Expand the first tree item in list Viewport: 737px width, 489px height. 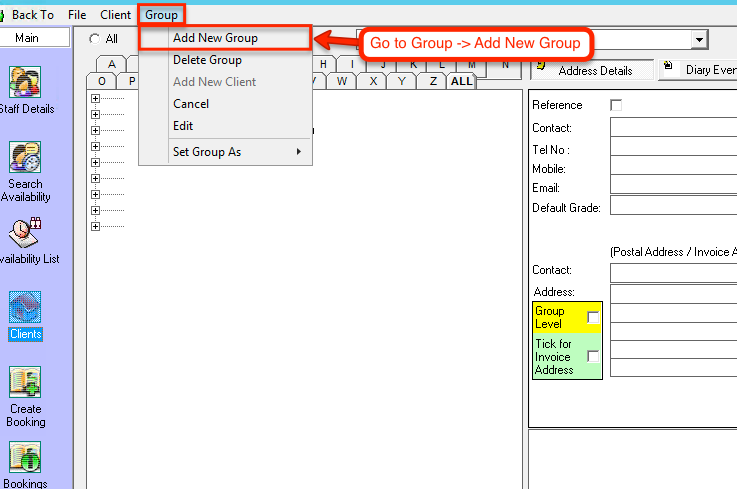[96, 98]
